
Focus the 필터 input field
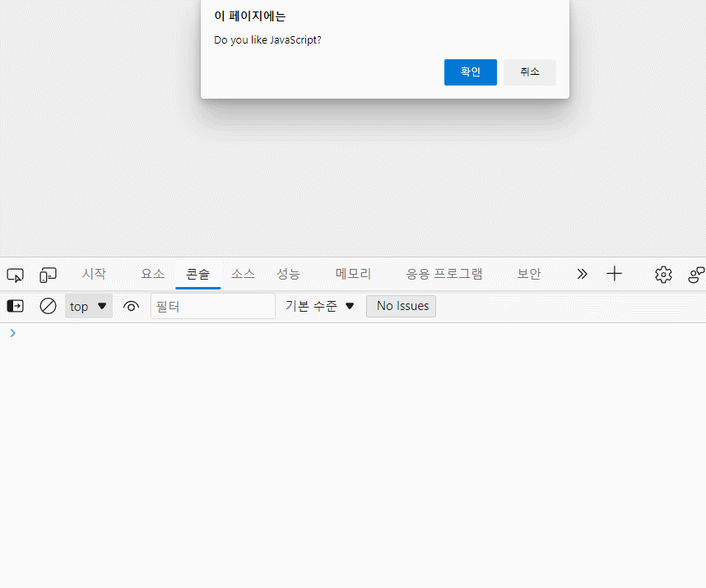tap(213, 307)
